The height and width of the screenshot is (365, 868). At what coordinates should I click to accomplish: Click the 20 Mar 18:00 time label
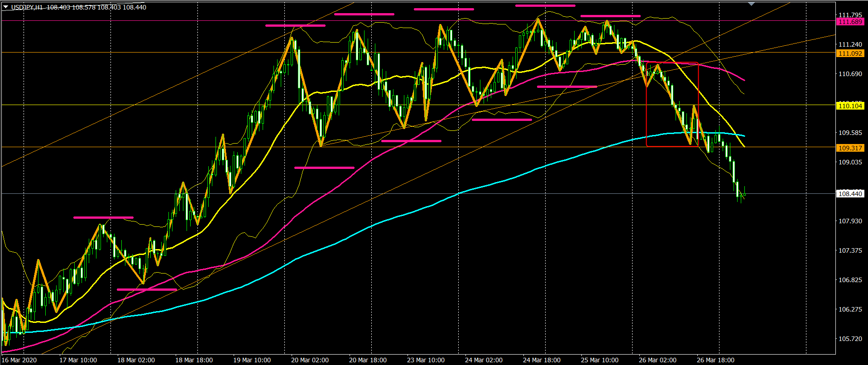coord(368,360)
